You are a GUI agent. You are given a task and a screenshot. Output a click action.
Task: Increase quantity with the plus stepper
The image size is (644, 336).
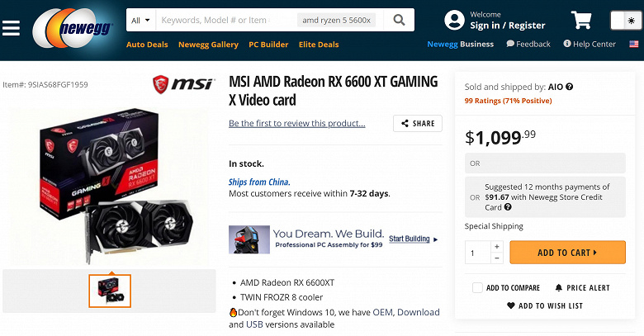pos(496,246)
